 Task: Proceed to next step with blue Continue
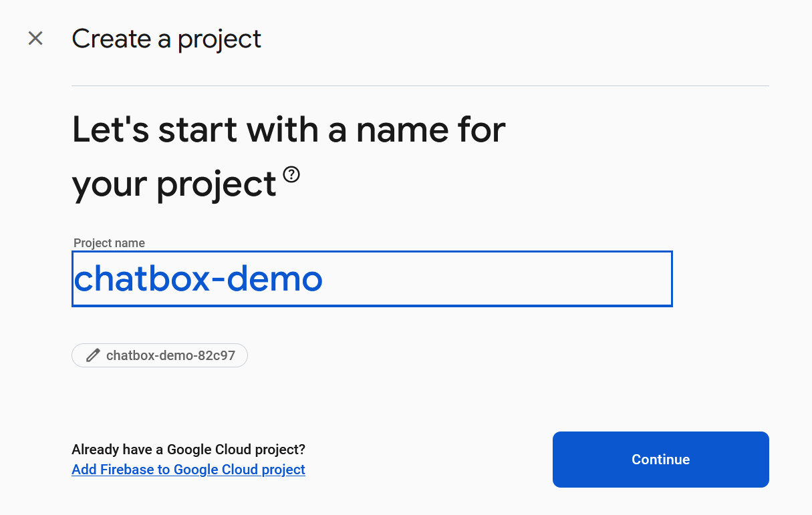[660, 460]
